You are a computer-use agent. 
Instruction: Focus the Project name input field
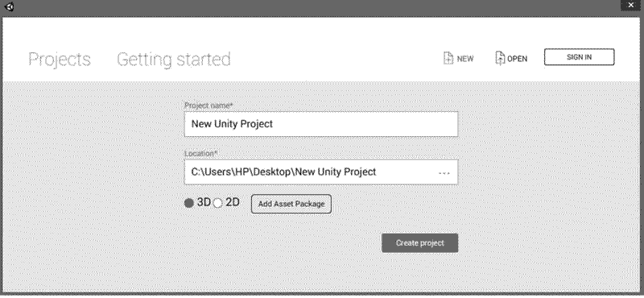(x=321, y=124)
